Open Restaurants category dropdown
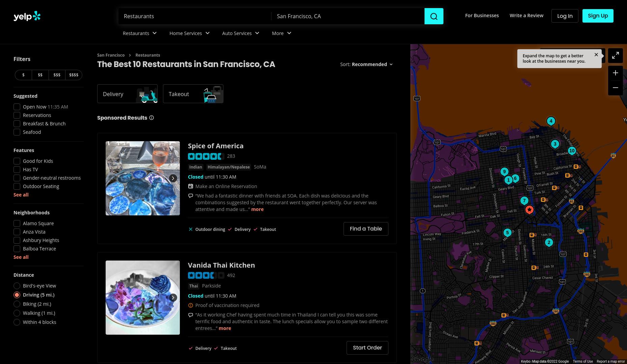The height and width of the screenshot is (364, 627). coord(140,33)
